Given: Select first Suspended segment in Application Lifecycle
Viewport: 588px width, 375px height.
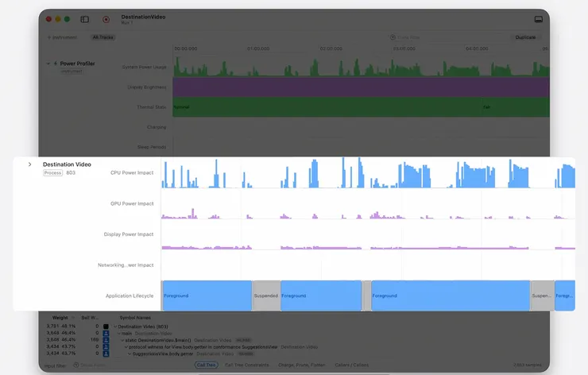Looking at the screenshot, I should [266, 296].
